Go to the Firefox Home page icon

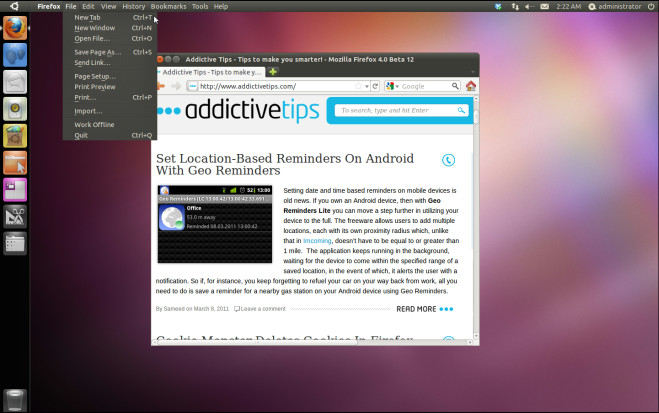[471, 86]
